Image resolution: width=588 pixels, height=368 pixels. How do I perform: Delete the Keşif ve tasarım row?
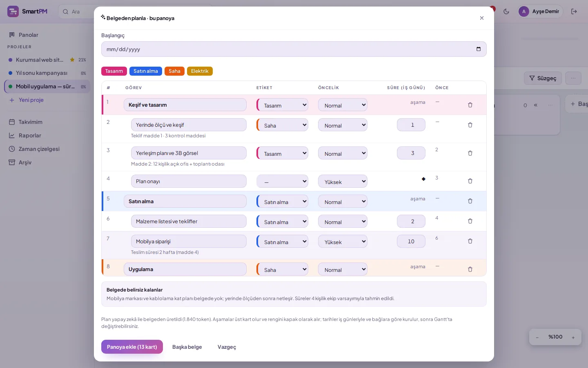point(470,105)
